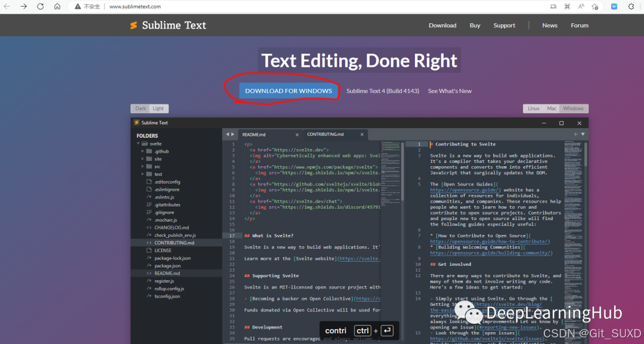Go to the browser home page icon
This screenshot has width=644, height=344.
[x=57, y=7]
